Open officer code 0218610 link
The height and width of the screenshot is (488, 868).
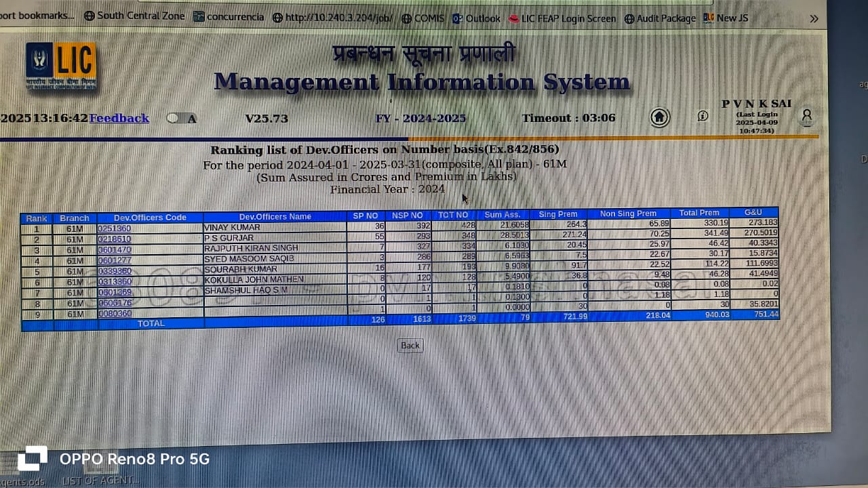pos(115,239)
